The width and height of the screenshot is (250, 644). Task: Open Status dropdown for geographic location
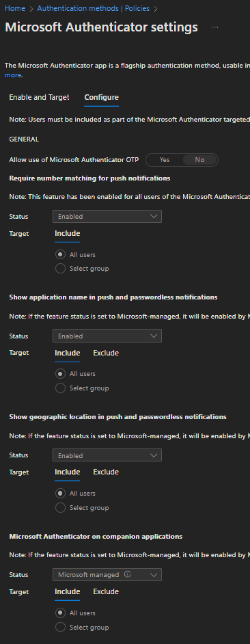tap(107, 455)
